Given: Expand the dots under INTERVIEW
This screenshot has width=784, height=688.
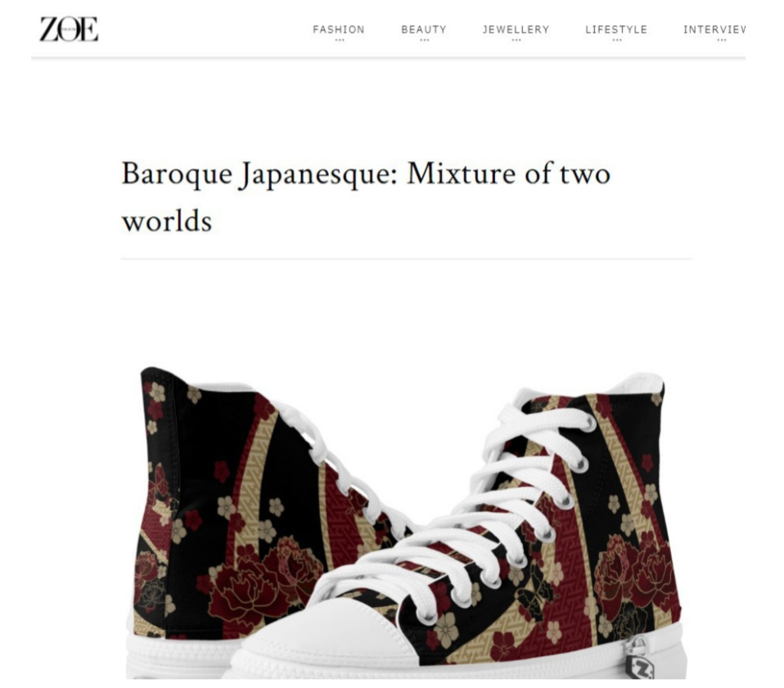Looking at the screenshot, I should point(722,40).
